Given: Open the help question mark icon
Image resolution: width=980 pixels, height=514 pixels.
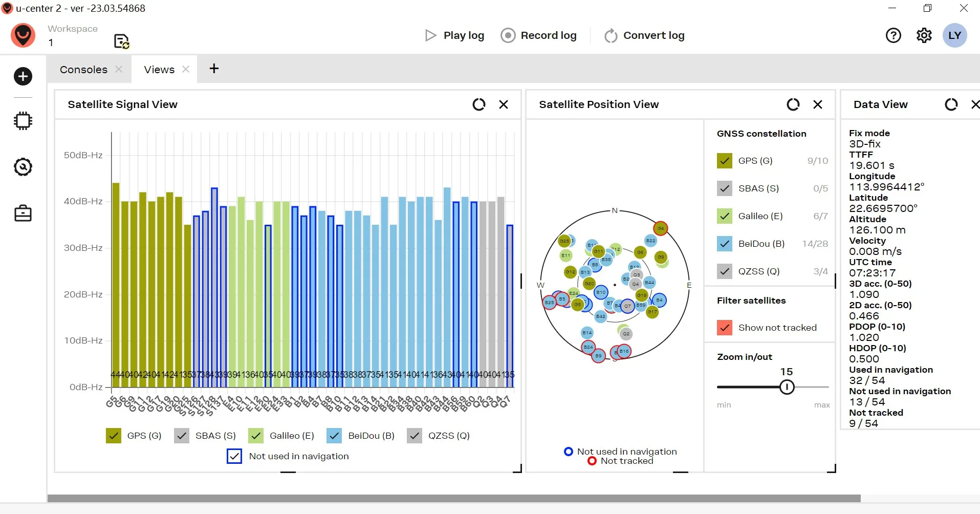Looking at the screenshot, I should 893,35.
